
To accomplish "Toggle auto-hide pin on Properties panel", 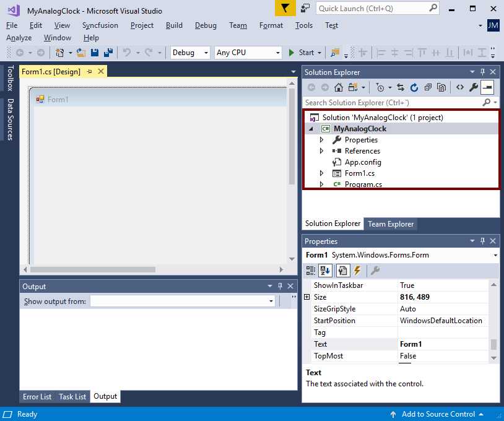I will click(482, 241).
